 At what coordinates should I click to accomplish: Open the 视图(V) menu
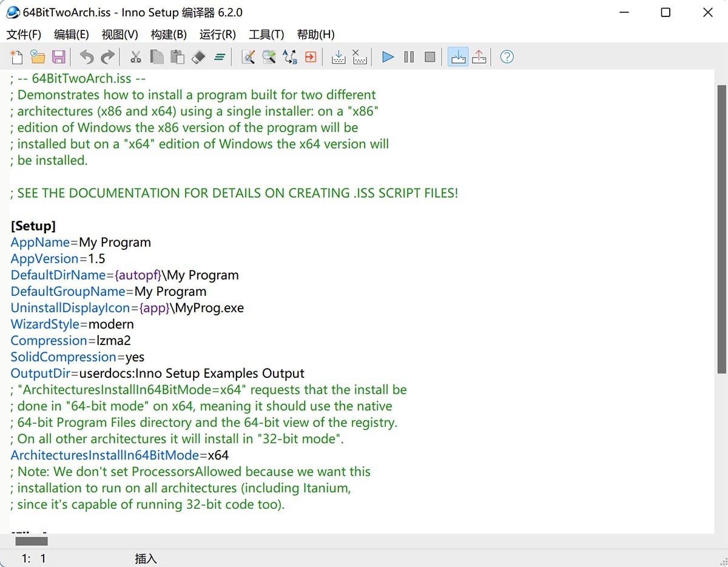coord(120,35)
